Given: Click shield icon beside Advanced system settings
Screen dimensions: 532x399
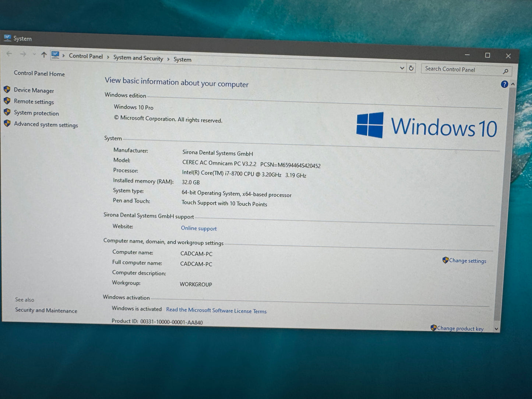Looking at the screenshot, I should pos(7,123).
